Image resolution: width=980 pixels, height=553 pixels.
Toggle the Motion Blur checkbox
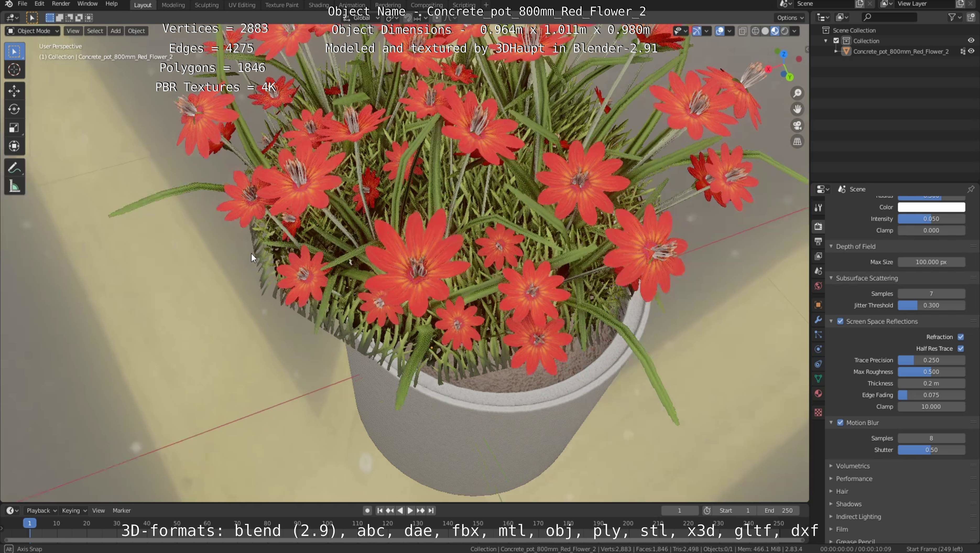click(x=840, y=422)
